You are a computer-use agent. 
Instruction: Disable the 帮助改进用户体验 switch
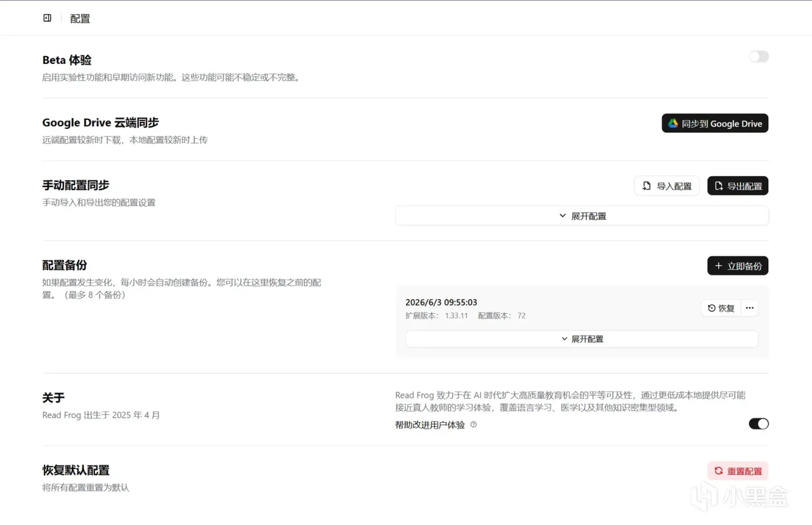[x=758, y=424]
